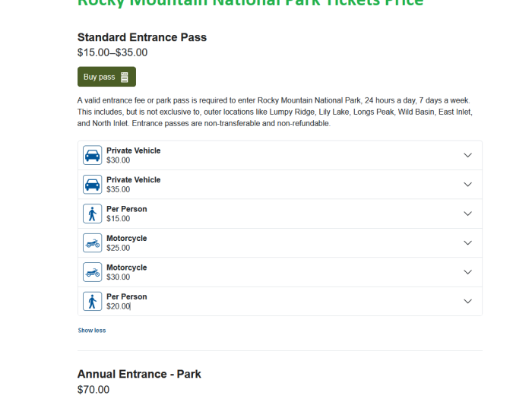This screenshot has width=532, height=399.
Task: Expand the $20.00 Per Person chevron
Action: pyautogui.click(x=467, y=301)
